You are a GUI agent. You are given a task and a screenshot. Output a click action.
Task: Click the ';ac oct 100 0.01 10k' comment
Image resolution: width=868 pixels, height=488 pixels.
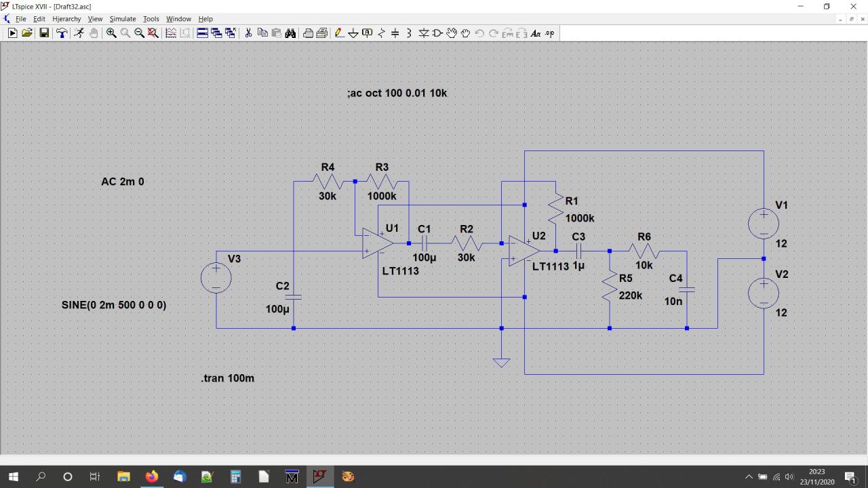coord(397,93)
